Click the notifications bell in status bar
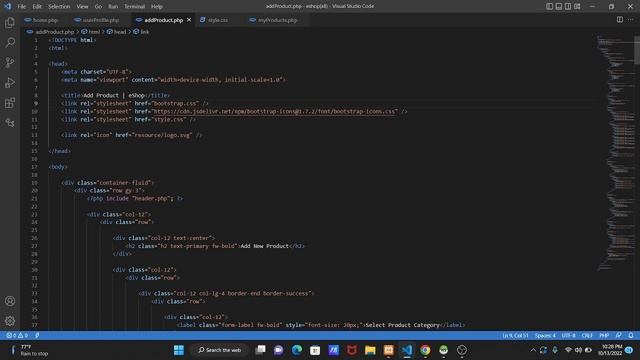640x360 pixels. [631, 336]
